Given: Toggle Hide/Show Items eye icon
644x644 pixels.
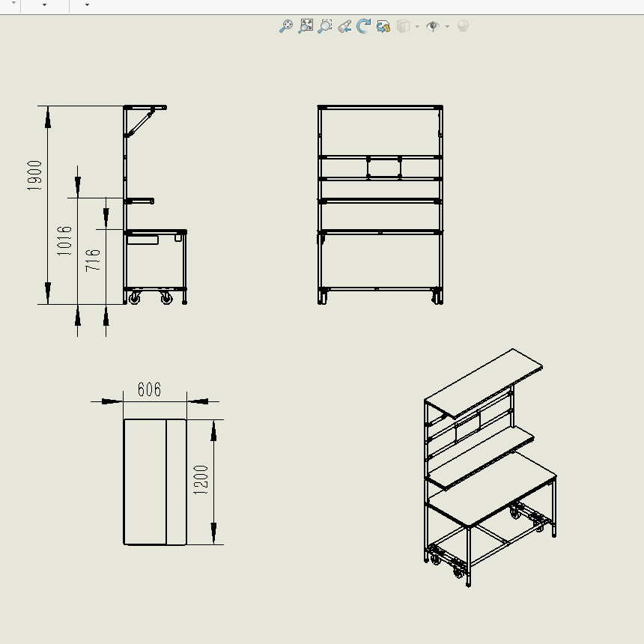Looking at the screenshot, I should tap(433, 26).
